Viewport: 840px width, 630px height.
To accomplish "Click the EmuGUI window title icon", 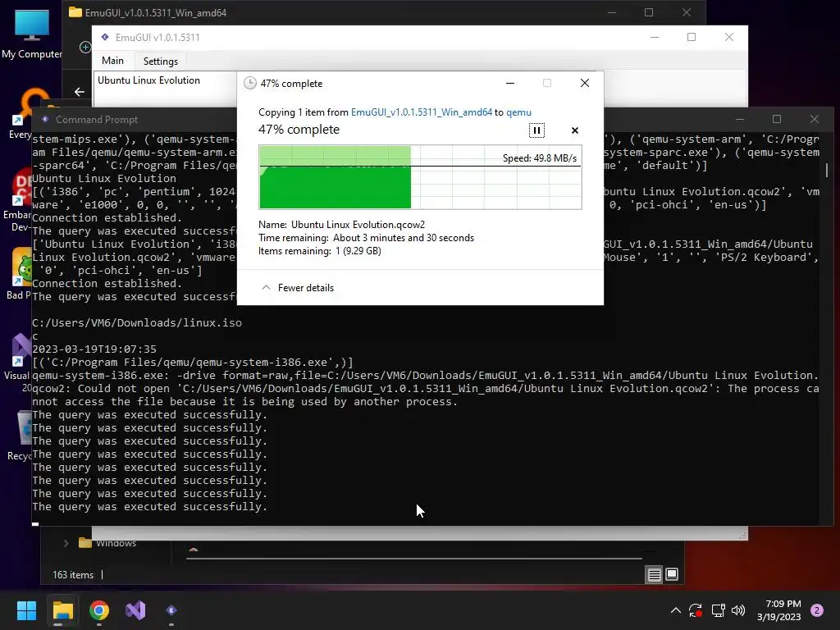I will point(105,38).
